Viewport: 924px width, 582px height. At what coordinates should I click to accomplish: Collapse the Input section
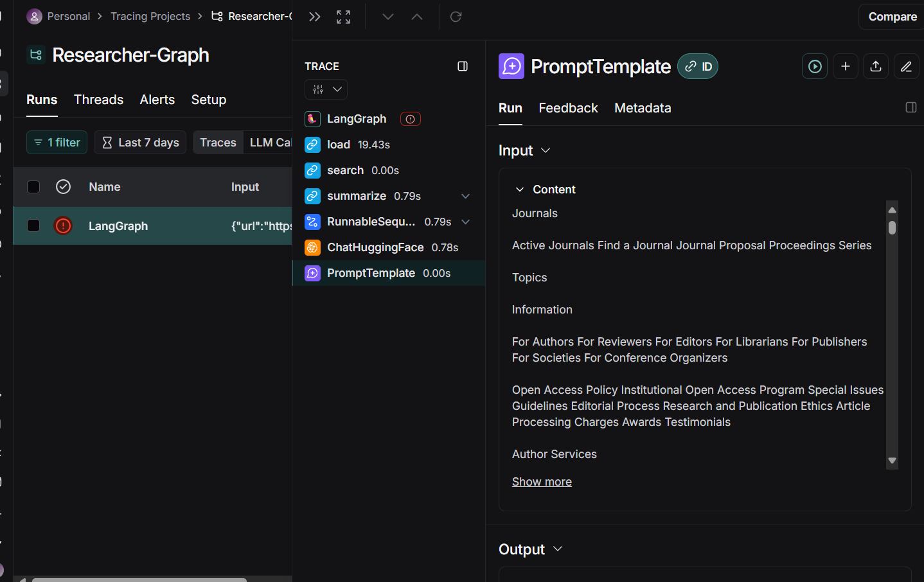[546, 150]
